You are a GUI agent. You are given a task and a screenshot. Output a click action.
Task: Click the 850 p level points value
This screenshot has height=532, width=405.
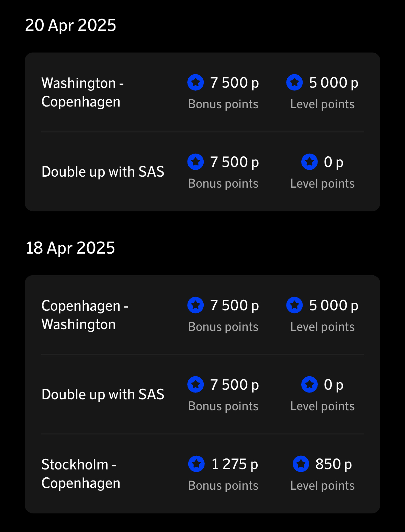(334, 464)
